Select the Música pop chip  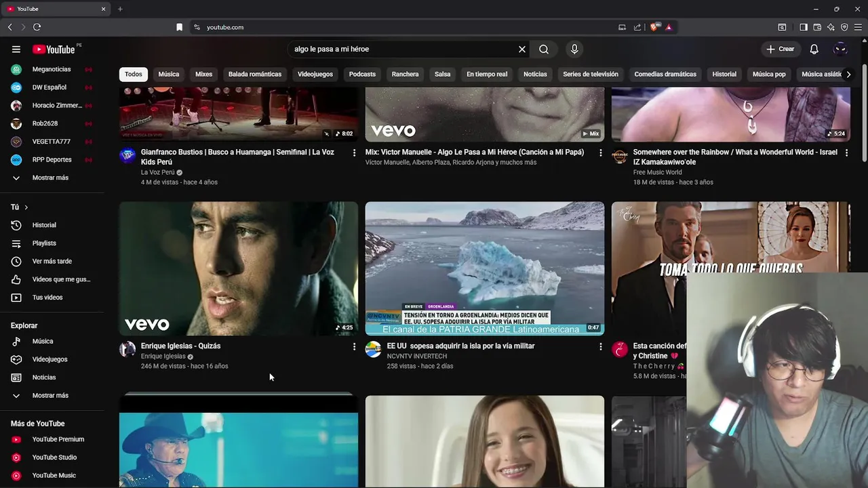pyautogui.click(x=769, y=74)
